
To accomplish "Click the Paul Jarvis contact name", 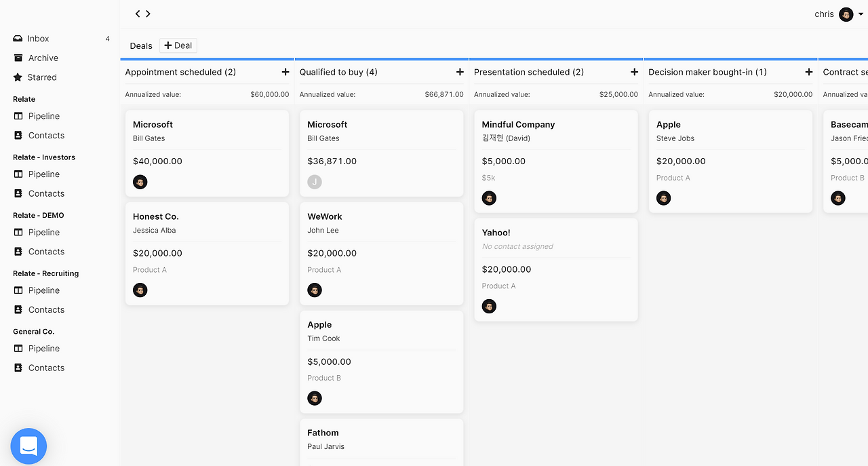I will click(x=325, y=447).
